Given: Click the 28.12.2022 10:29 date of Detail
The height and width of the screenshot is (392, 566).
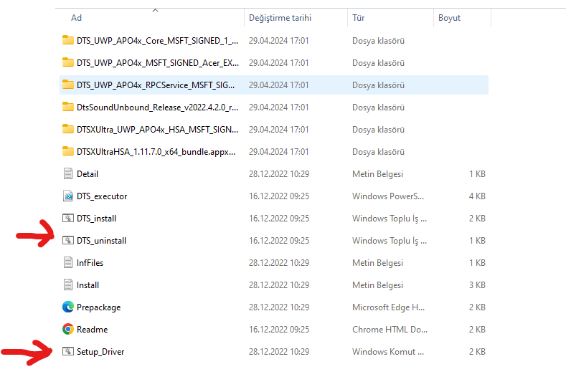Looking at the screenshot, I should coord(279,174).
